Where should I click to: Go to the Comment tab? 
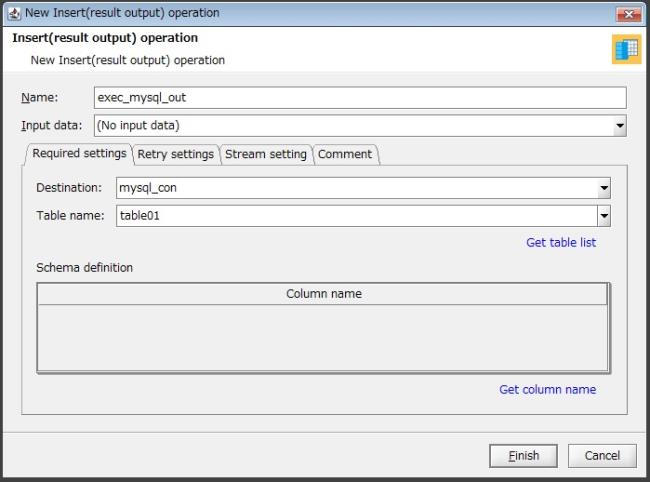pyautogui.click(x=345, y=154)
